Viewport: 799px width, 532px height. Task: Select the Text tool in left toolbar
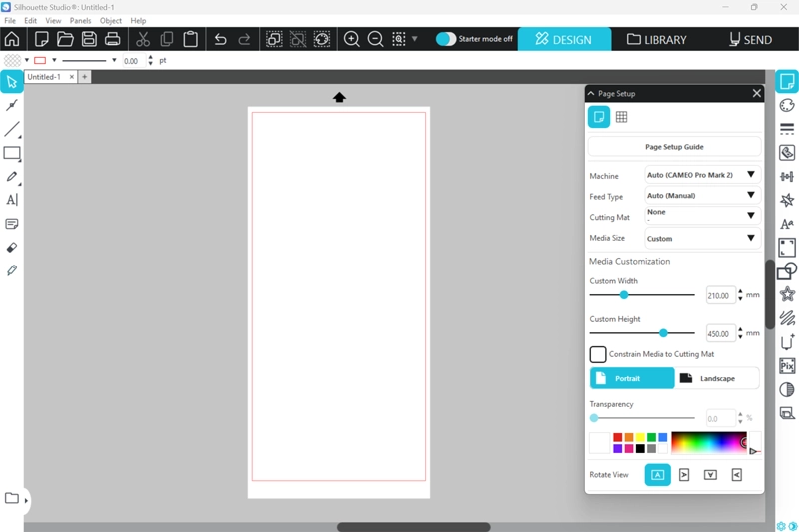[12, 200]
